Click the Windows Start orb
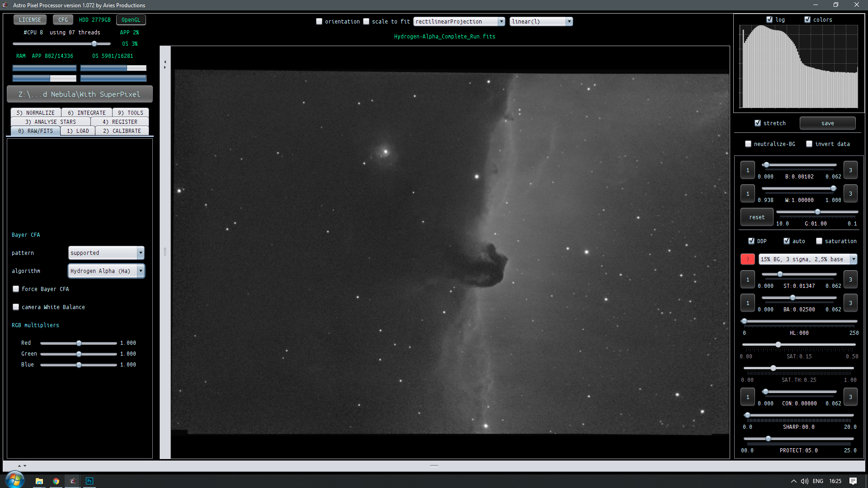This screenshot has height=488, width=868. 15,480
